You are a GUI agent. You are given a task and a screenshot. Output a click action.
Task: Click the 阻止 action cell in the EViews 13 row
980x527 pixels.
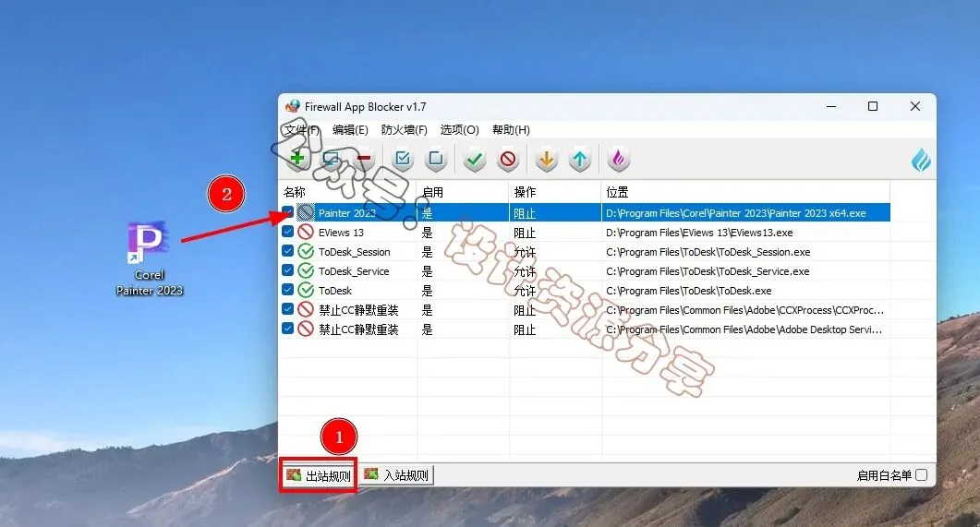(x=525, y=233)
